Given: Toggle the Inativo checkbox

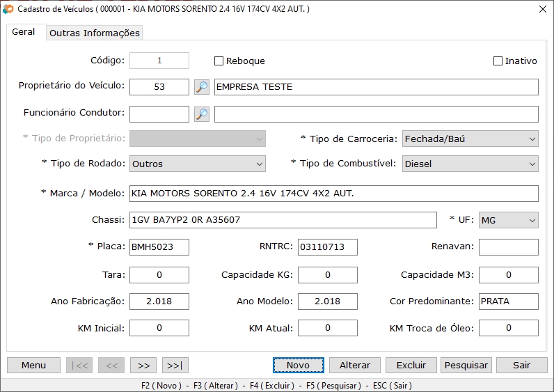Looking at the screenshot, I should 498,61.
